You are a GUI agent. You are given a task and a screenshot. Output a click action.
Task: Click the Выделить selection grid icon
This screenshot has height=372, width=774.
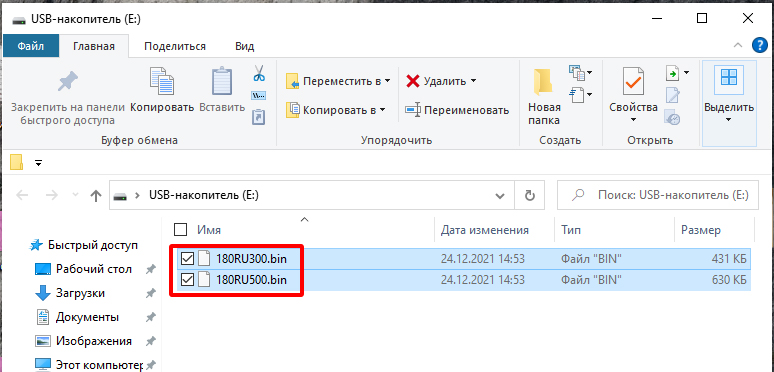(x=729, y=77)
